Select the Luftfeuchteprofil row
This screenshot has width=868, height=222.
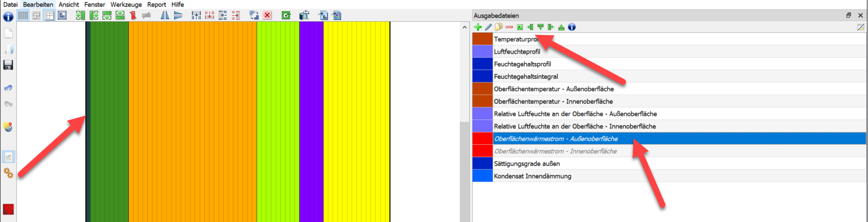[x=669, y=52]
